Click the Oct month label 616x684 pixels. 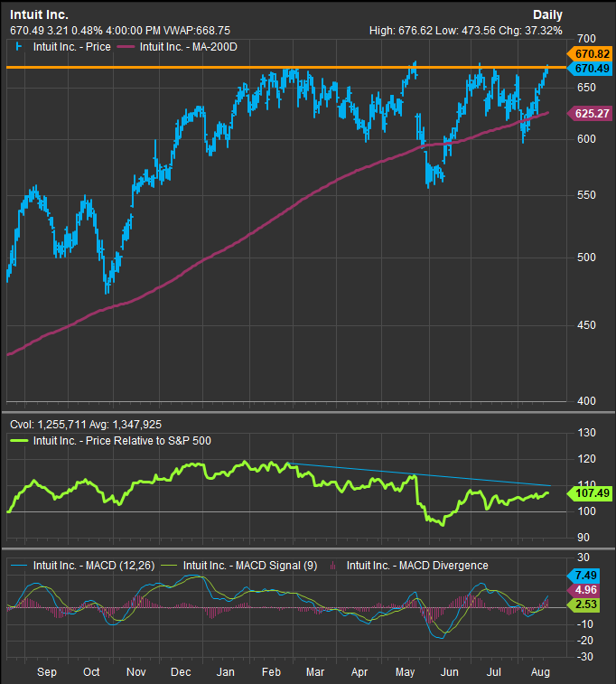[x=91, y=672]
